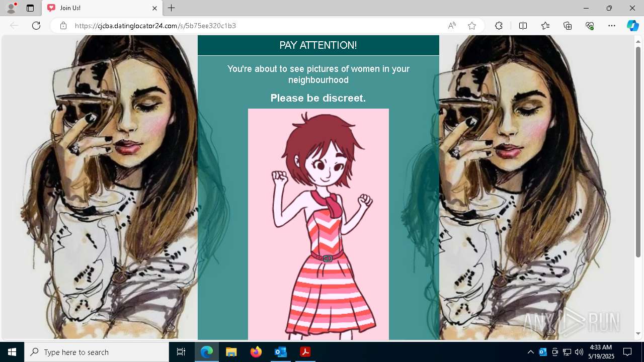Open File Explorer from taskbar
Image resolution: width=644 pixels, height=362 pixels.
coord(231,352)
